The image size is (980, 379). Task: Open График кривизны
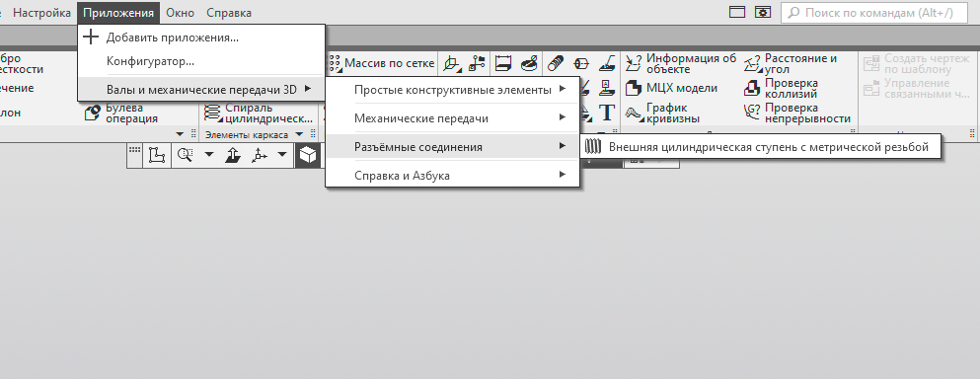tap(663, 114)
